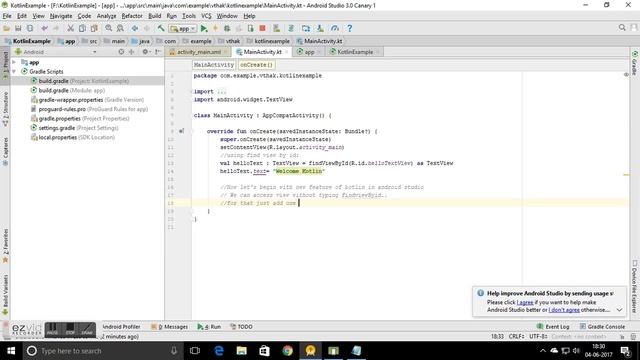The width and height of the screenshot is (640, 360).
Task: Click the Windows Start button
Action: point(11,351)
